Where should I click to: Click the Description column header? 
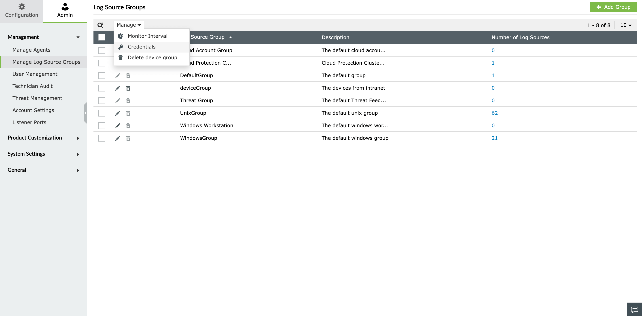click(335, 37)
